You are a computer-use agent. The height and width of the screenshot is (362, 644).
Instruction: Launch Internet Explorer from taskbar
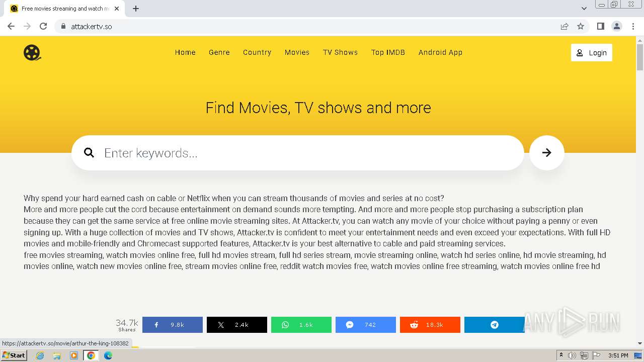click(x=40, y=355)
